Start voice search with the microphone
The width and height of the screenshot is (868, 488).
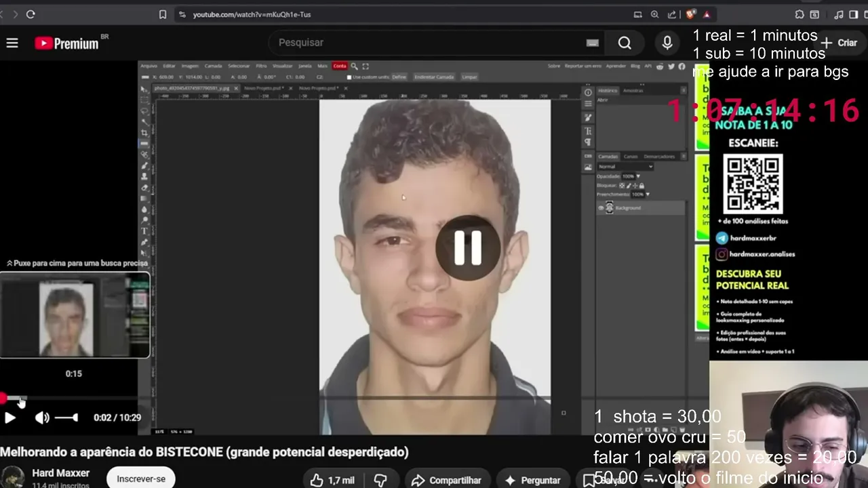click(667, 43)
